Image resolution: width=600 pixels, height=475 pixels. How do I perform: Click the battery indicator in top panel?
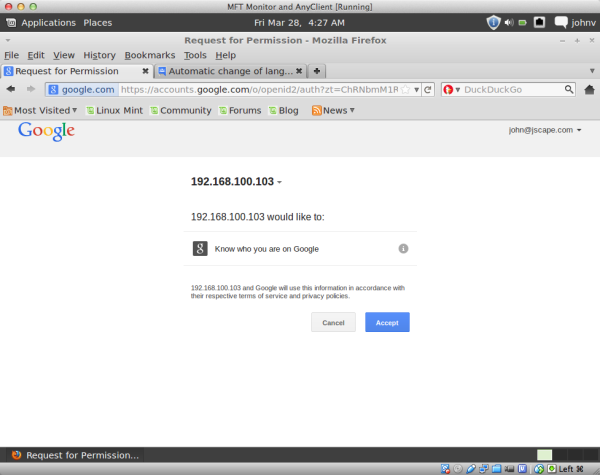pos(522,23)
